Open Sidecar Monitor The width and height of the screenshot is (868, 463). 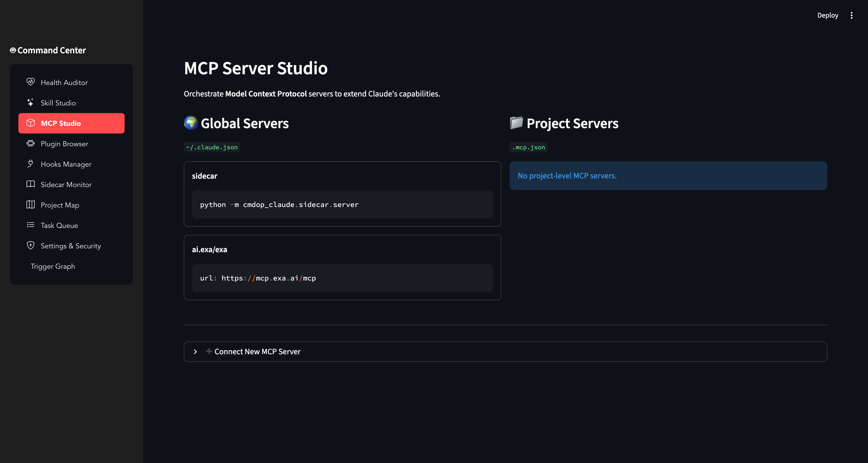71,185
